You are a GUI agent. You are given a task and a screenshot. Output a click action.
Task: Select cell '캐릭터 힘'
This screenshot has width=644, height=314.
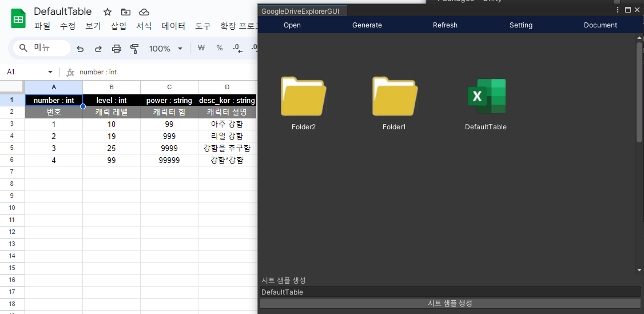click(169, 112)
